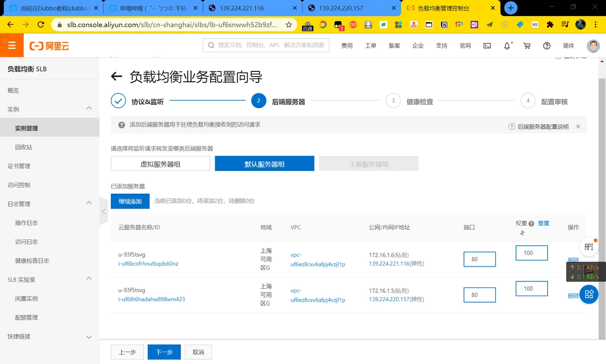Open 健康检查日志 in sidebar
This screenshot has width=606, height=364.
point(32,261)
